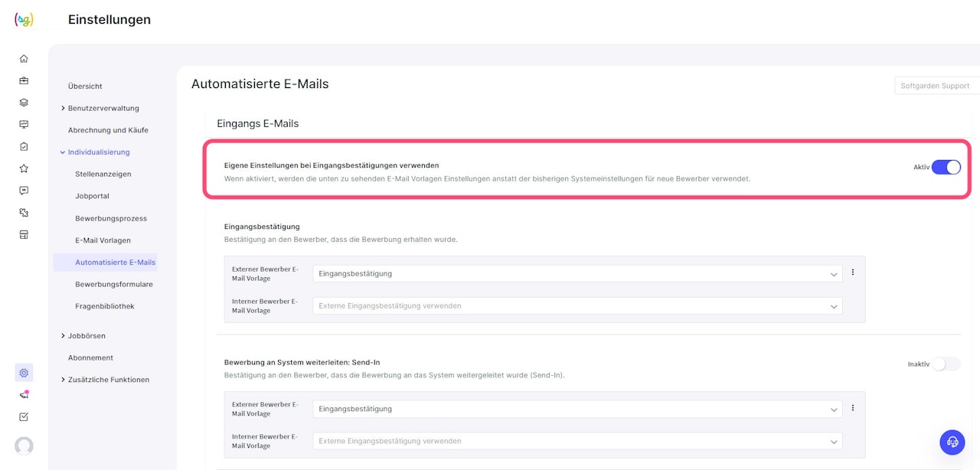
Task: Open Abrechnung und Käufe
Action: pos(108,130)
